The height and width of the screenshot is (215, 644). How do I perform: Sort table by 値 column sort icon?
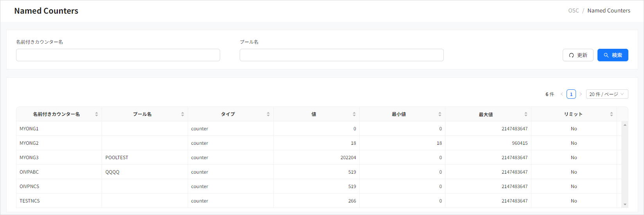354,114
